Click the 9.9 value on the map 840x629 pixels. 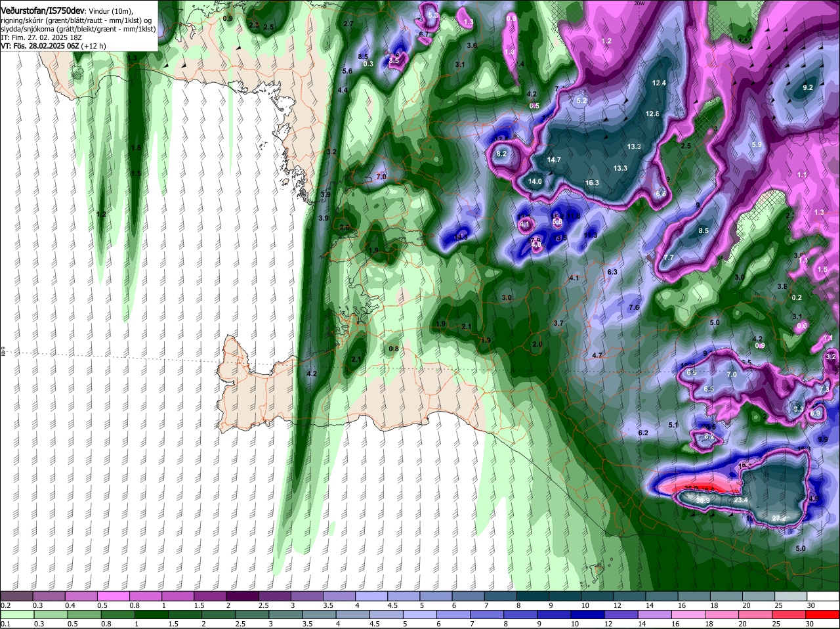[823, 439]
